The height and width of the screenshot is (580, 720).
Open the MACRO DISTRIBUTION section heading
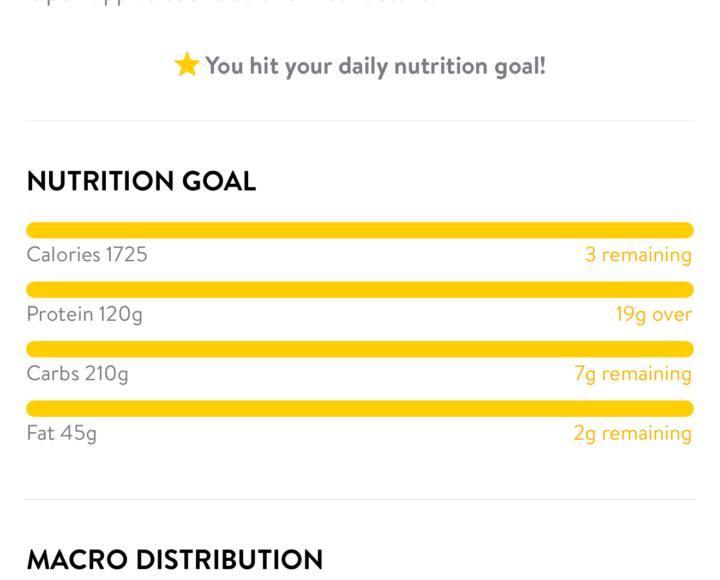(175, 559)
